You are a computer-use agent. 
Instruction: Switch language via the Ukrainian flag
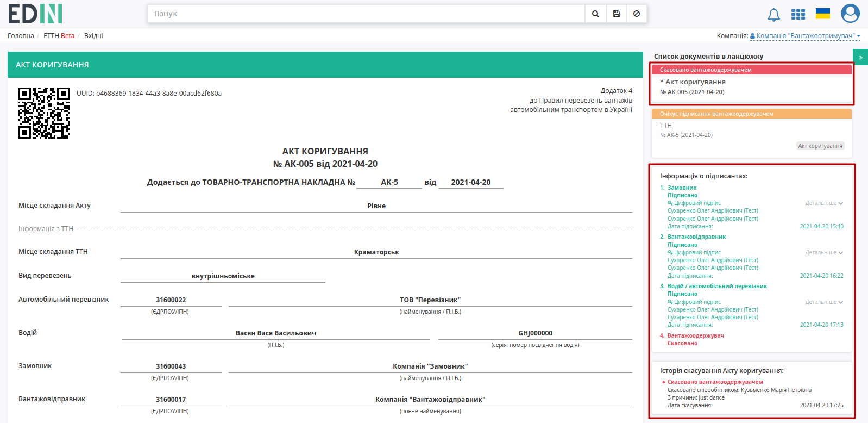pyautogui.click(x=823, y=14)
